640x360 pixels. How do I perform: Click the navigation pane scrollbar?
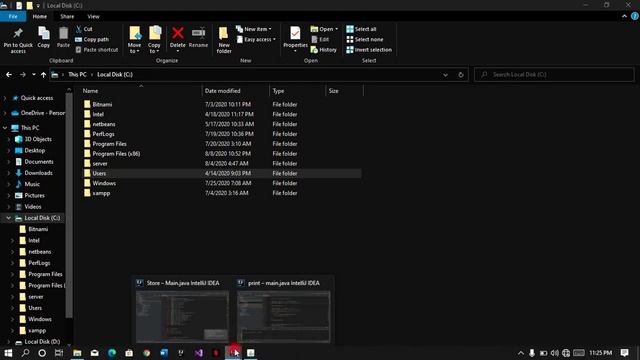[x=69, y=205]
